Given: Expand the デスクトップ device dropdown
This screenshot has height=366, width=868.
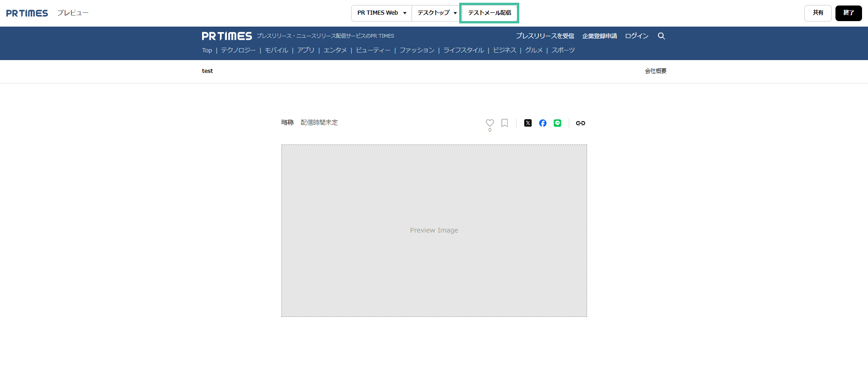Looking at the screenshot, I should point(436,13).
